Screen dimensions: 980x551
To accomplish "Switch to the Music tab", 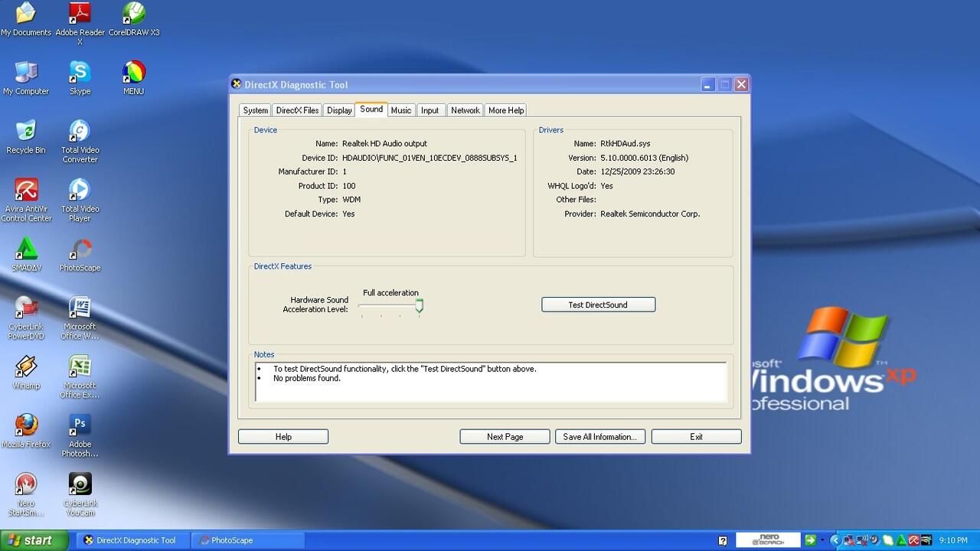I will [x=401, y=110].
